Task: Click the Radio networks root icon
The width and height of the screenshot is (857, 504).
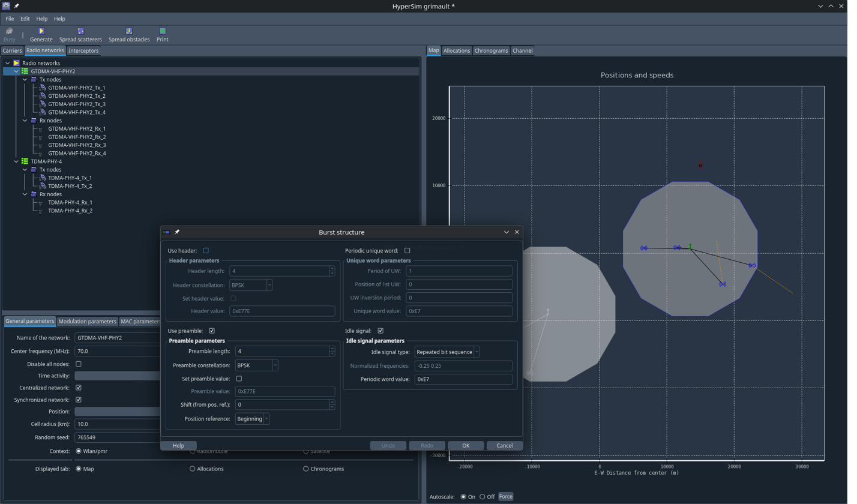Action: coord(17,63)
